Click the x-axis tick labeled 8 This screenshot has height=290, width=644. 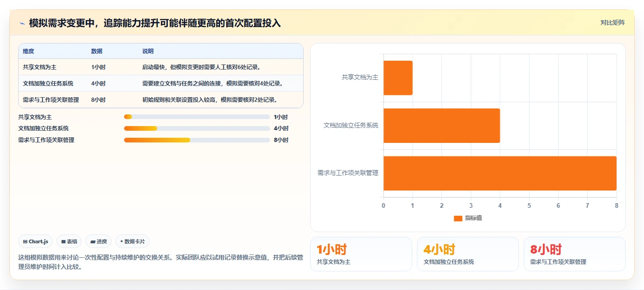(x=616, y=205)
